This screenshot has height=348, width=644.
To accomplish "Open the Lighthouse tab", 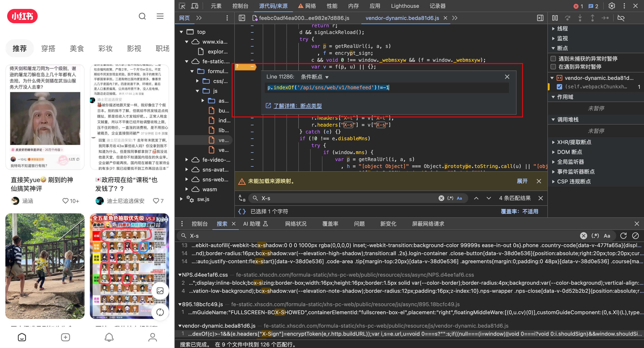I will tap(405, 6).
